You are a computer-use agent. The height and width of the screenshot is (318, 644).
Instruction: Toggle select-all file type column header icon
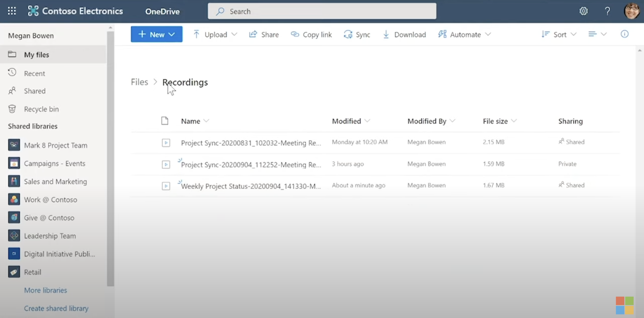click(165, 121)
